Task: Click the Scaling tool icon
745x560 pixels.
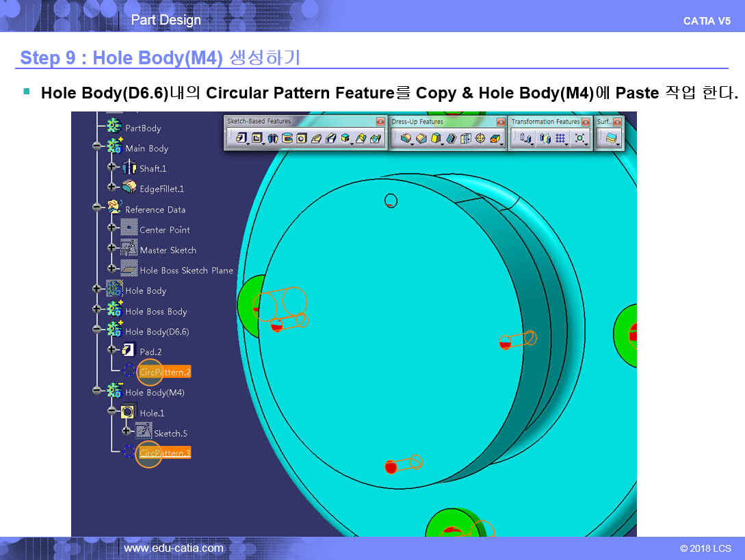Action: click(x=580, y=139)
